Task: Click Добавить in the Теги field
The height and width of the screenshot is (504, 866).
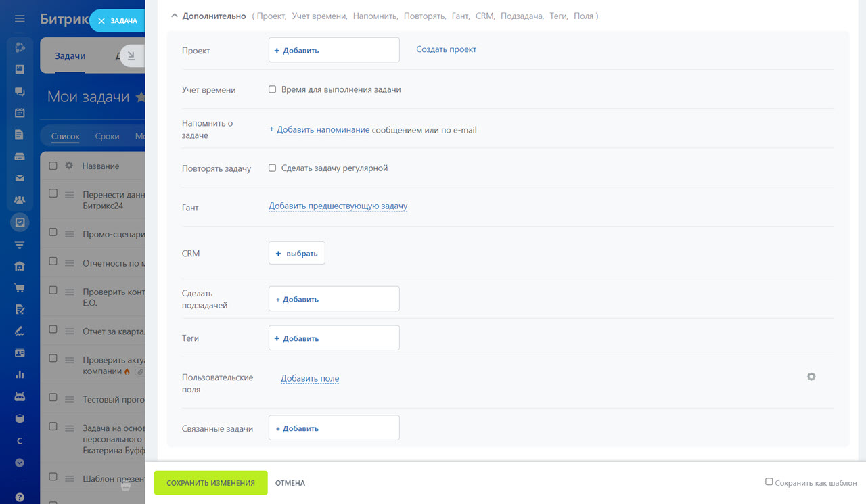Action: click(x=334, y=338)
